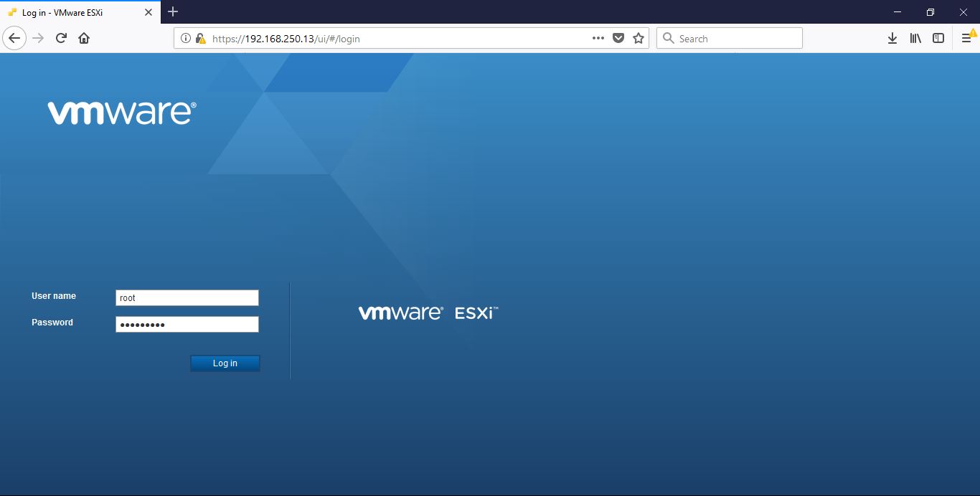This screenshot has width=980, height=496.
Task: Open the Firefox hamburger menu
Action: tap(966, 39)
